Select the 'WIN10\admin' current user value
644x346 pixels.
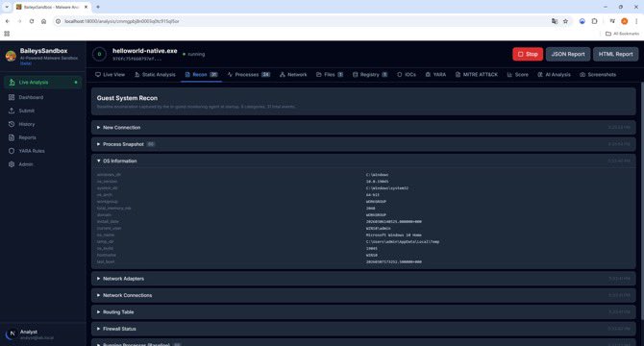click(x=379, y=229)
